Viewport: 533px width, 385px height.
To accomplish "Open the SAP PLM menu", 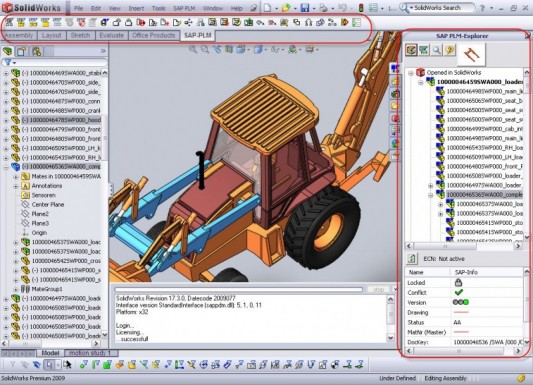I will (184, 8).
